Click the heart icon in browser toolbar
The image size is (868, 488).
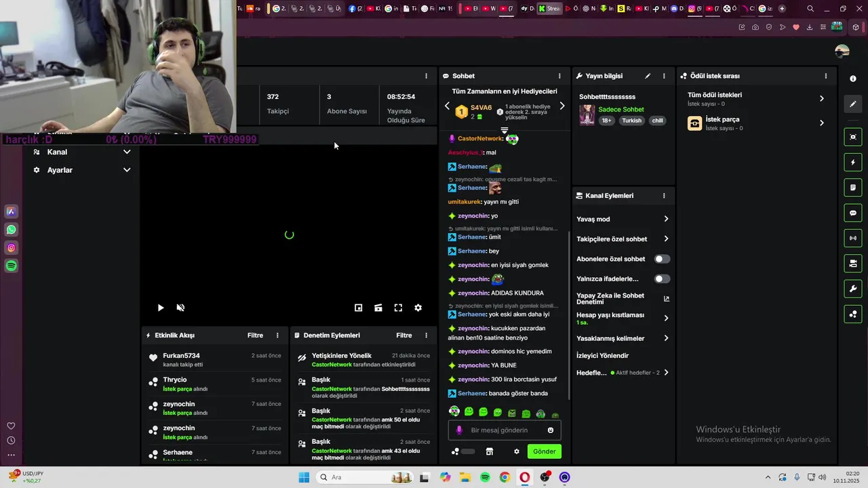(x=796, y=27)
